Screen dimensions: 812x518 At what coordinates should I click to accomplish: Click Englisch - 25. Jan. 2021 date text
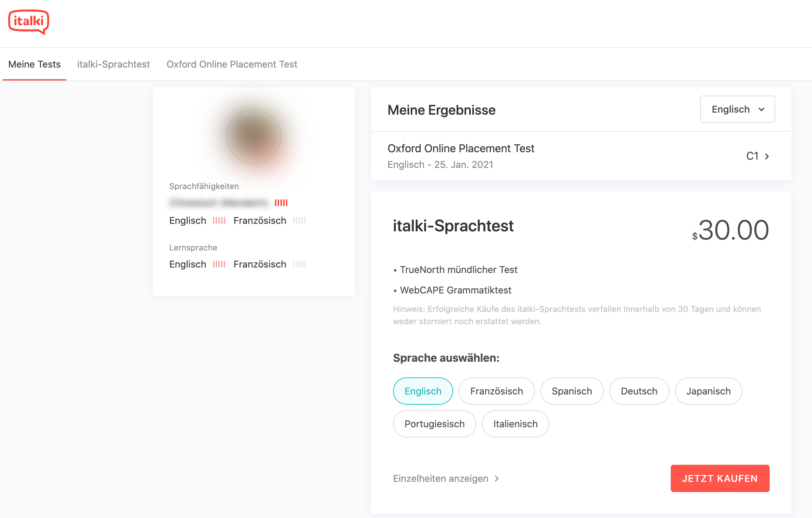[440, 164]
